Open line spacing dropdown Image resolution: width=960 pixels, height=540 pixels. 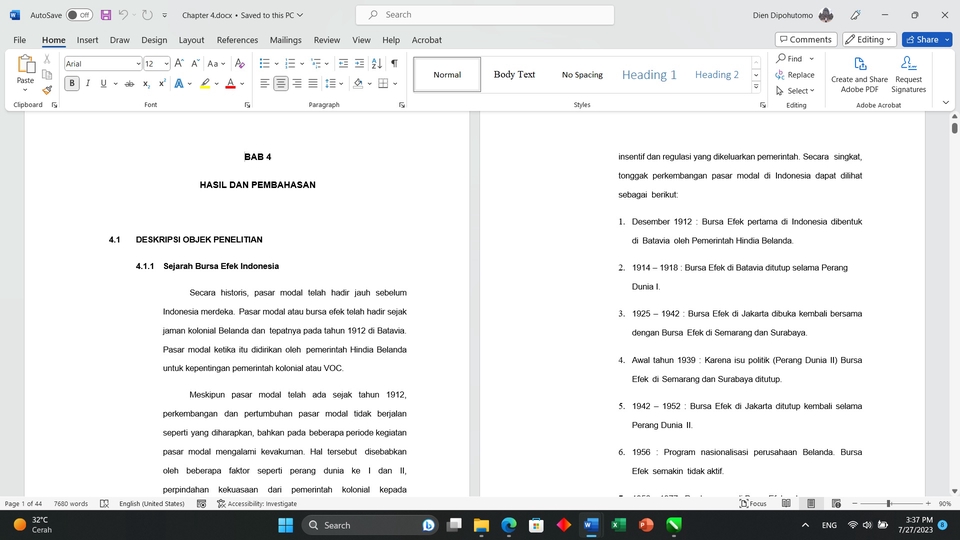click(x=334, y=83)
